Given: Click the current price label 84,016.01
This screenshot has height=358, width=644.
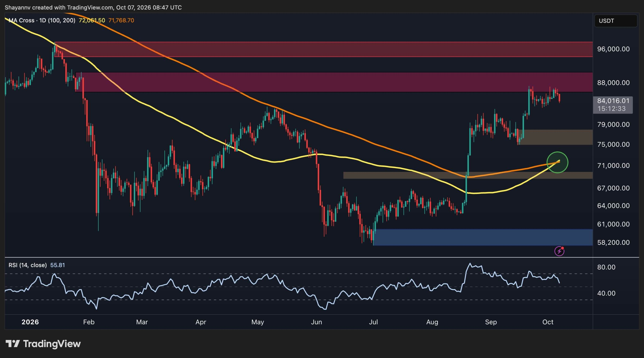Looking at the screenshot, I should [613, 101].
